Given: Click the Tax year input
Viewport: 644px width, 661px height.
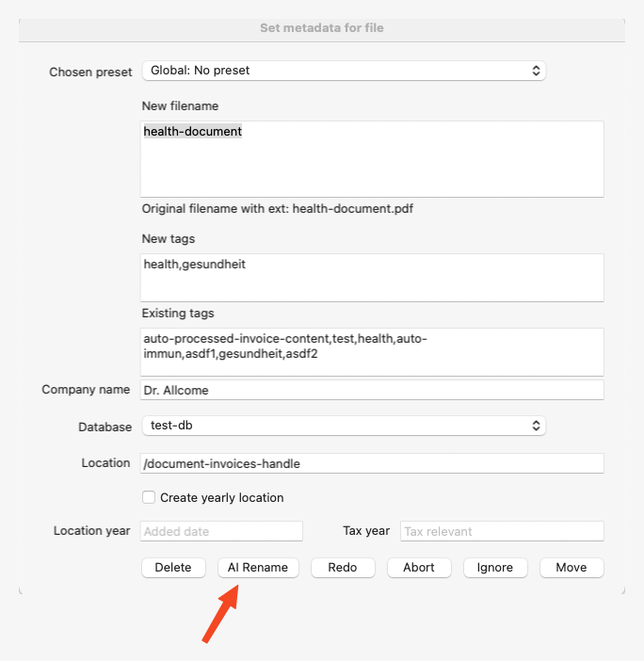Looking at the screenshot, I should click(502, 531).
